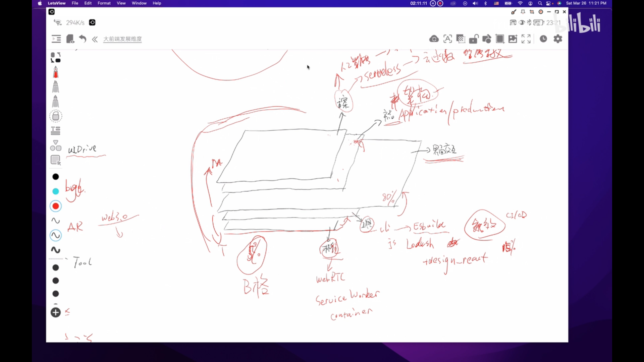Enter fullscreen with the expand arrows icon
Viewport: 644px width, 362px height.
click(526, 39)
